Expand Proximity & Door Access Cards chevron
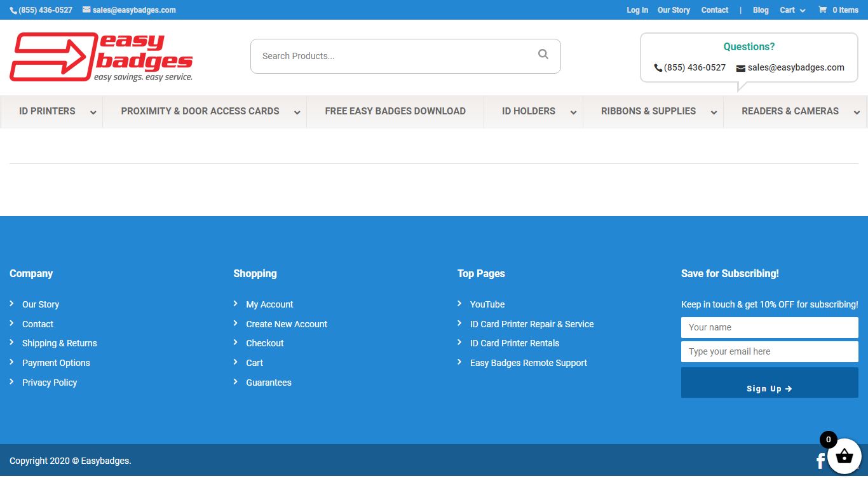The image size is (868, 488). [297, 112]
